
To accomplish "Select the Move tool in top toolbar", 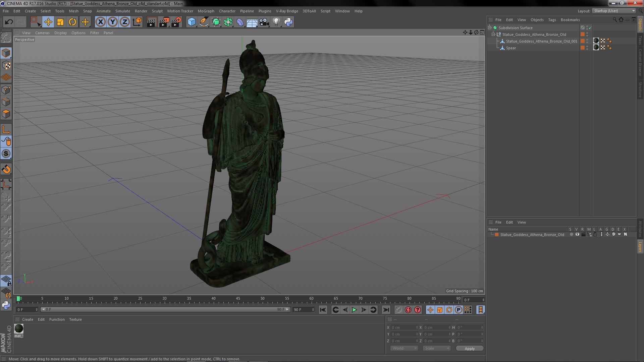I will (x=48, y=22).
